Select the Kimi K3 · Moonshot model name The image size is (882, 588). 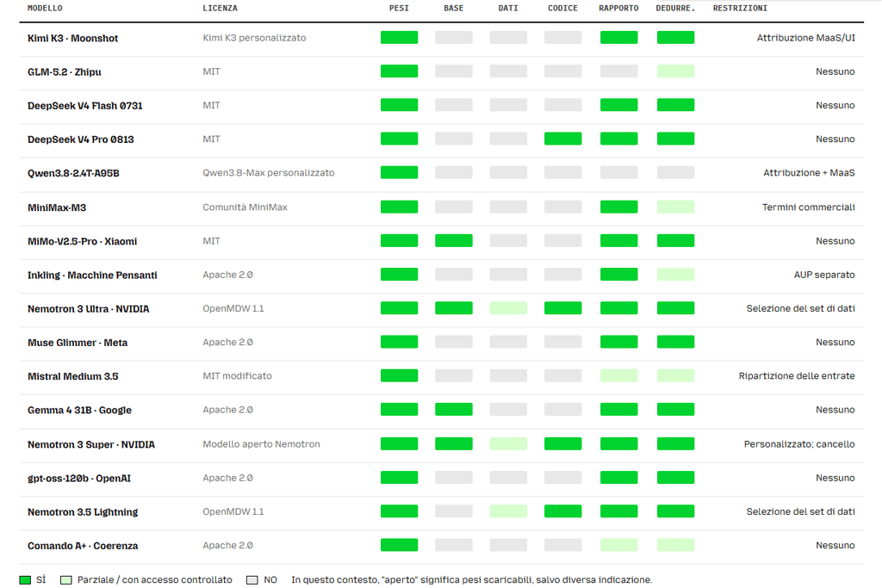pyautogui.click(x=72, y=38)
